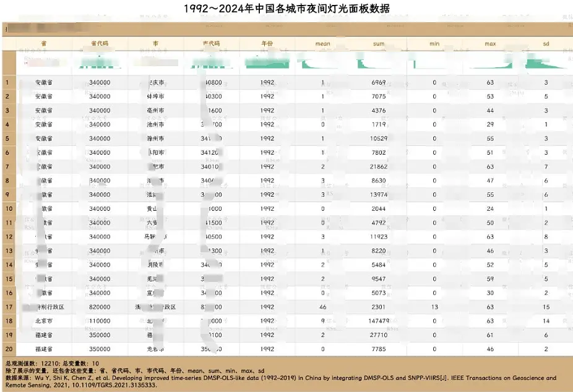Click the 特别行政区 province cell in row 17
The height and width of the screenshot is (392, 573).
(x=44, y=307)
